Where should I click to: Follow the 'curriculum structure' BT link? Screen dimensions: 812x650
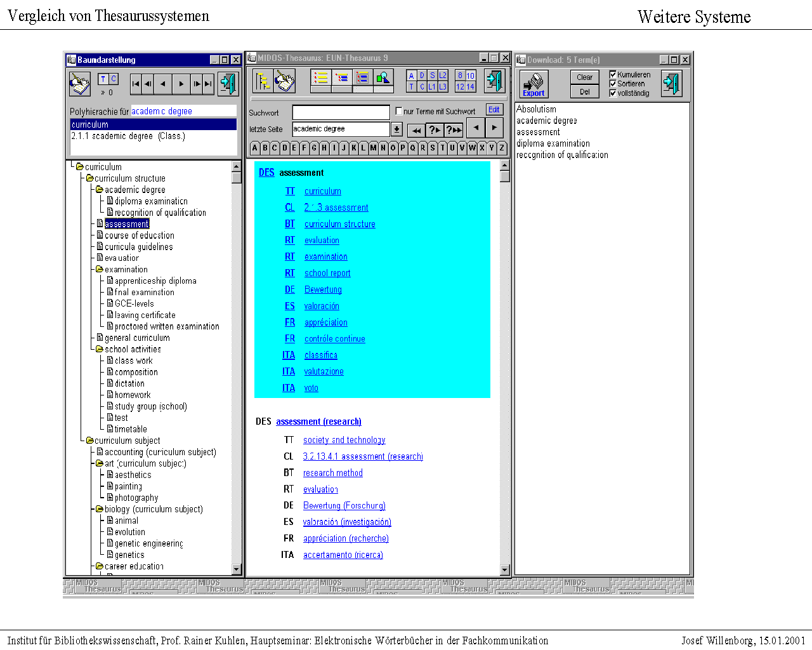(339, 224)
